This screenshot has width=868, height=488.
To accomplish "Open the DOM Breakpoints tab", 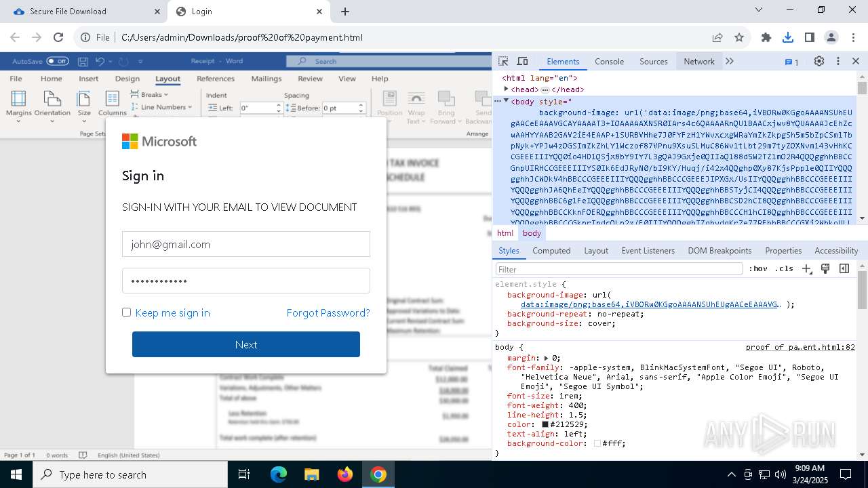I will click(x=719, y=251).
